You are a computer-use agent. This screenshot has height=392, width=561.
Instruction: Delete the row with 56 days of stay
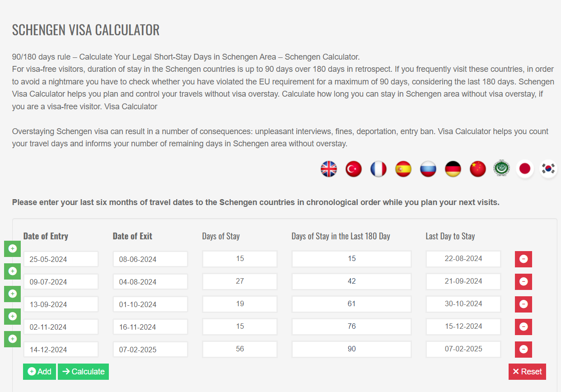pyautogui.click(x=524, y=350)
